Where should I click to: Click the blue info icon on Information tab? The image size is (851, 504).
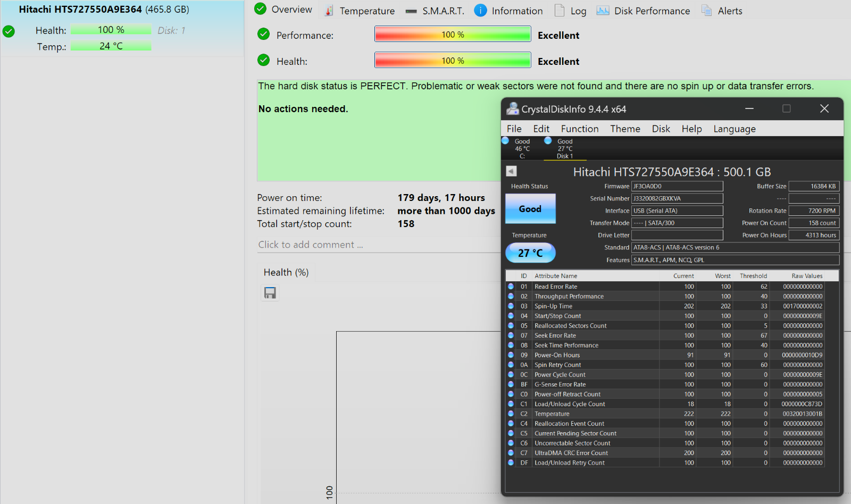point(480,11)
